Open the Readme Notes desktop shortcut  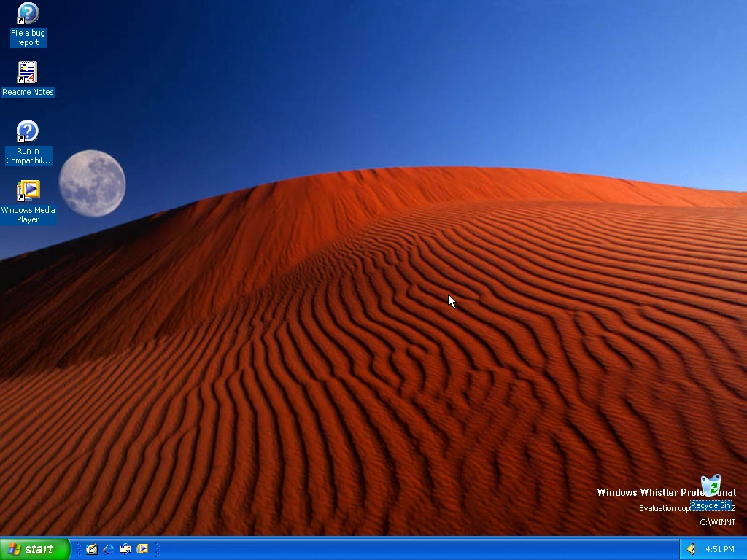(27, 72)
